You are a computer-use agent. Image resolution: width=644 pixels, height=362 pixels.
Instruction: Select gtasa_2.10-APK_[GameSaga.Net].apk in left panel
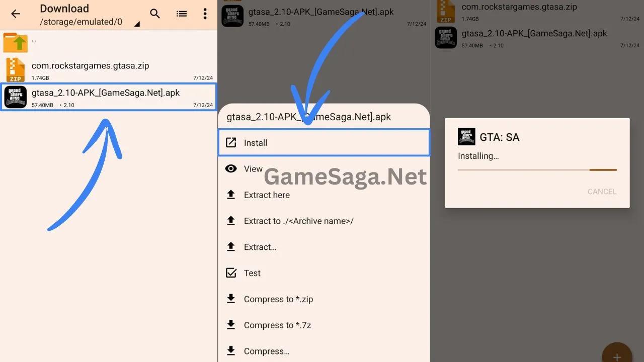click(x=109, y=97)
